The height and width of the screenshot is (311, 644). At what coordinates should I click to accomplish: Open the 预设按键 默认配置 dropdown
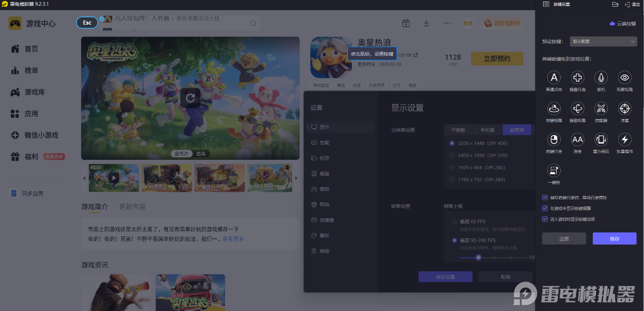603,41
